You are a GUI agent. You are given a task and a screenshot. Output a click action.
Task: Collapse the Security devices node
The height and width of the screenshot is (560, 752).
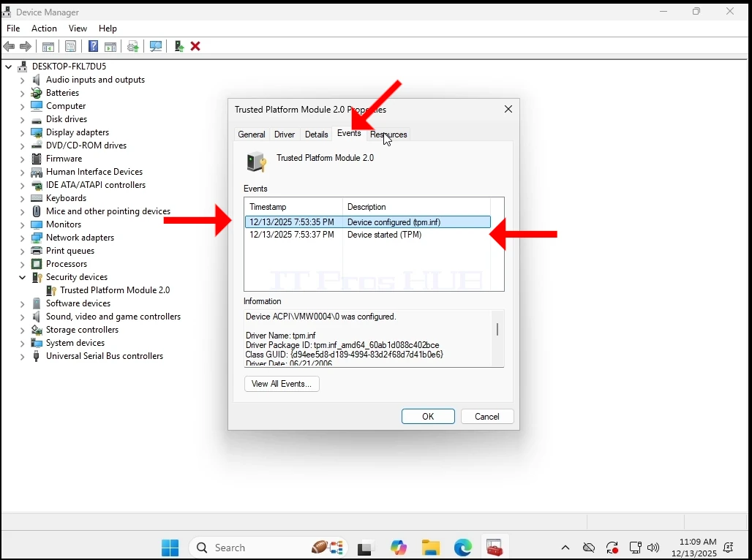pos(22,277)
